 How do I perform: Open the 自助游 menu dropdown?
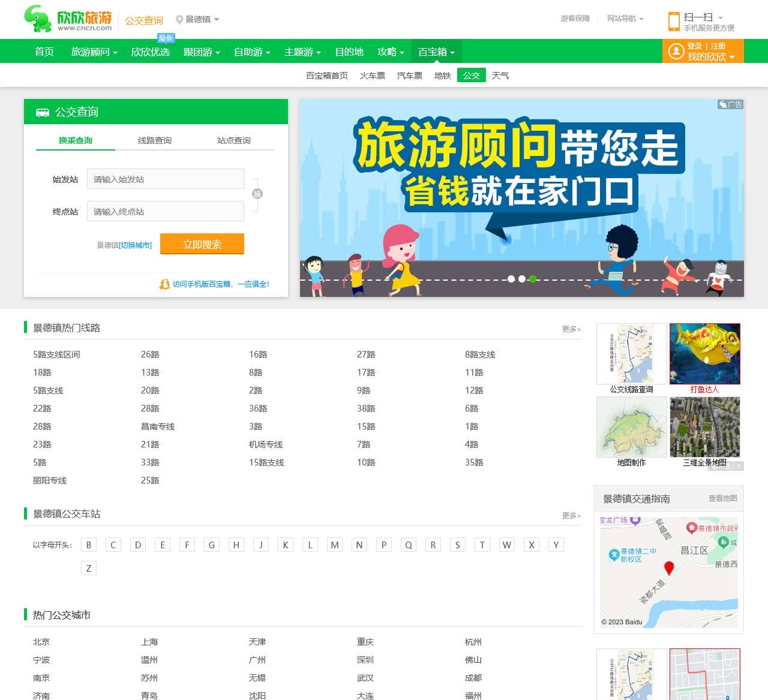point(252,52)
